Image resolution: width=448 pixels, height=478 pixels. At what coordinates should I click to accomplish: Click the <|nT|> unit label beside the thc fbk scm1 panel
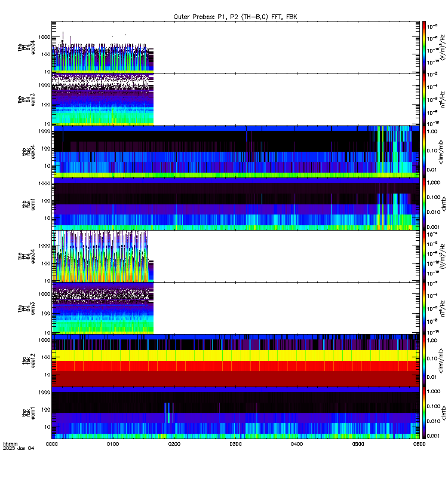pyautogui.click(x=444, y=413)
